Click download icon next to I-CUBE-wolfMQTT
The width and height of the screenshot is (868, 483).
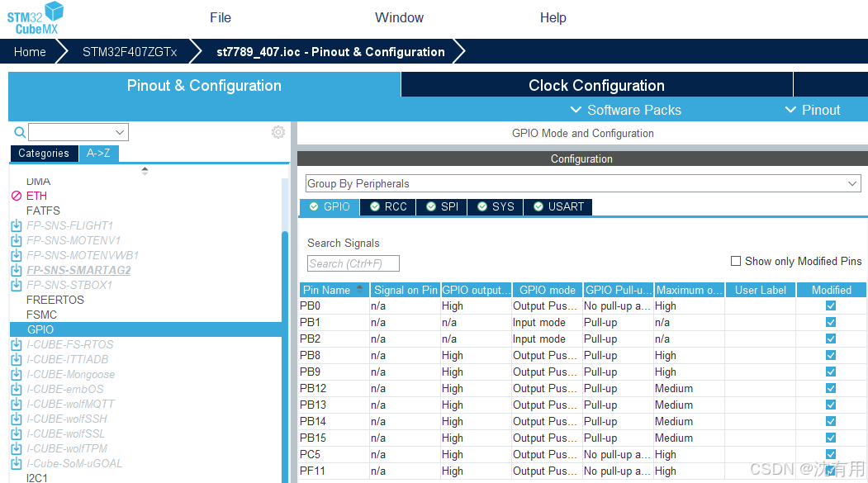tap(17, 405)
